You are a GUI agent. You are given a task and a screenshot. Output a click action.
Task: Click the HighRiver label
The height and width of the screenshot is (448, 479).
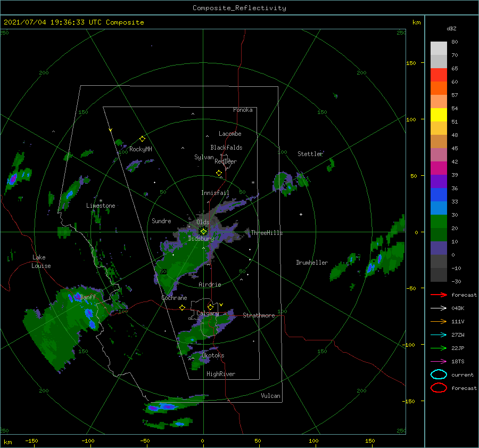(x=221, y=374)
